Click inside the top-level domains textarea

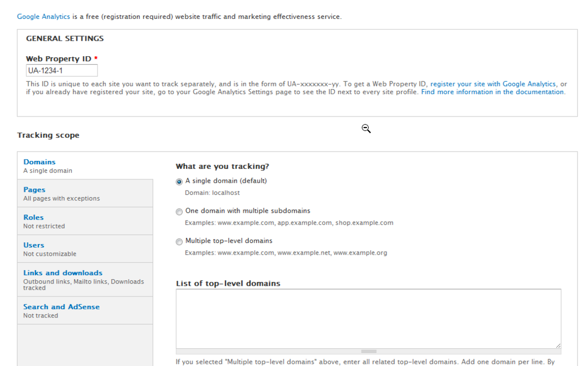pos(369,318)
